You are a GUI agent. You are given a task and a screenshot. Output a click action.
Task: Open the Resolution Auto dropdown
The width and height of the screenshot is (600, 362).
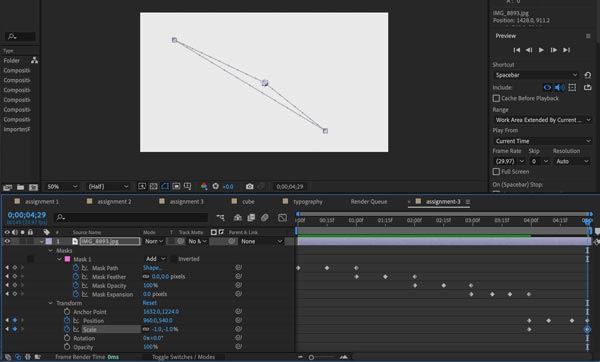pyautogui.click(x=572, y=161)
